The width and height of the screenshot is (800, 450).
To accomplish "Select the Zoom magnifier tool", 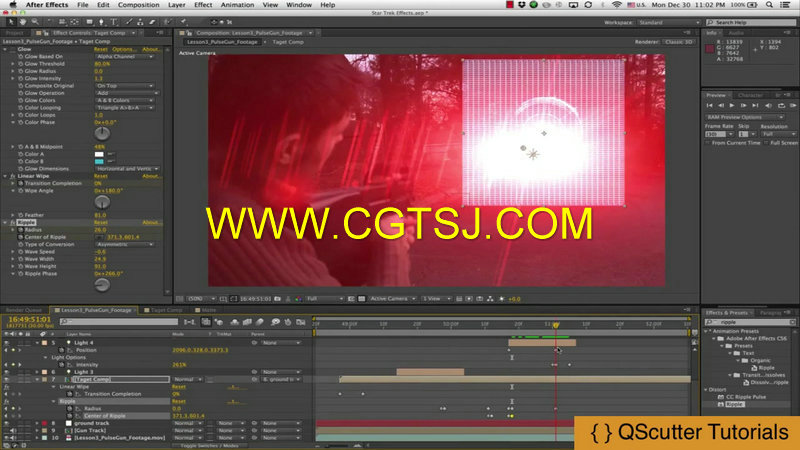I will 35,22.
